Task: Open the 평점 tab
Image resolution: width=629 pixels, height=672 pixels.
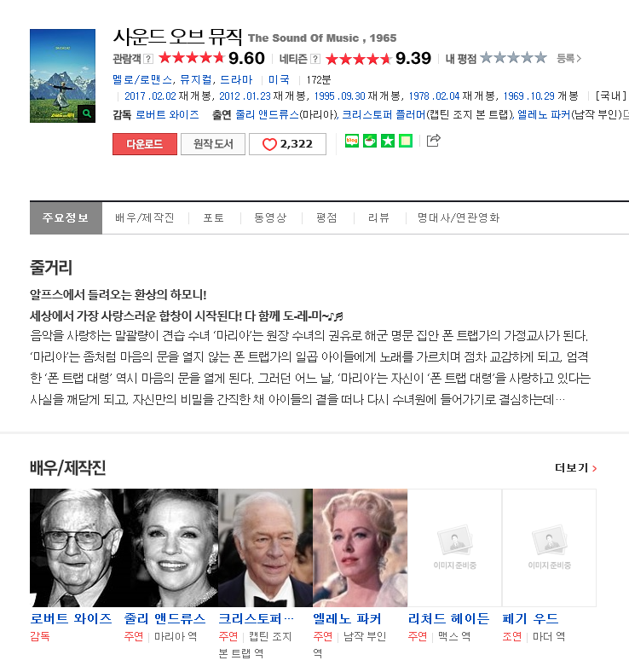Action: click(x=326, y=217)
